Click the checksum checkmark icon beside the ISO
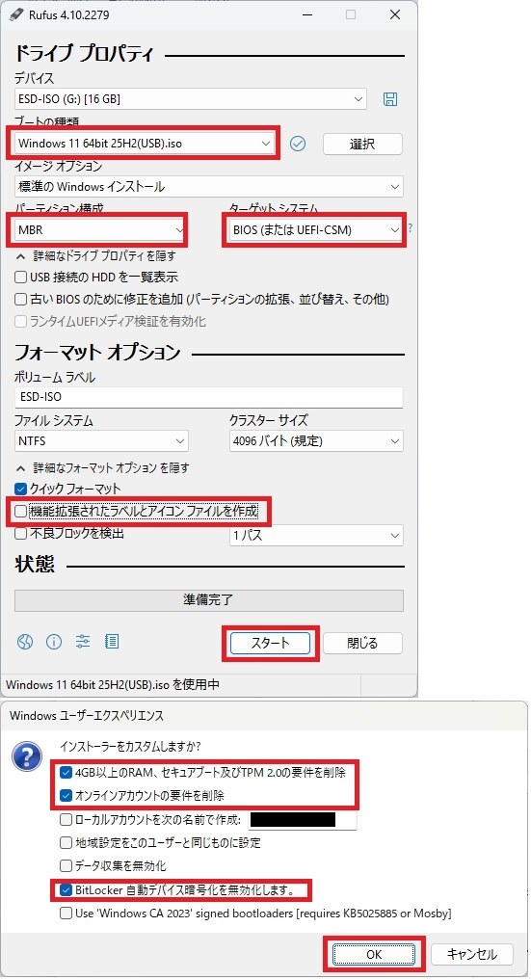 pos(298,144)
